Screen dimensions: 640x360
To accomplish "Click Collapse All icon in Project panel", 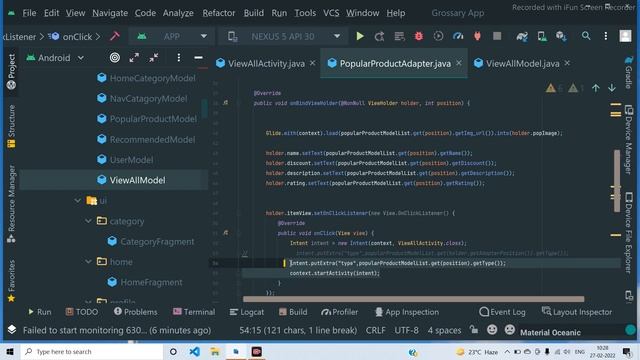I will pyautogui.click(x=153, y=58).
